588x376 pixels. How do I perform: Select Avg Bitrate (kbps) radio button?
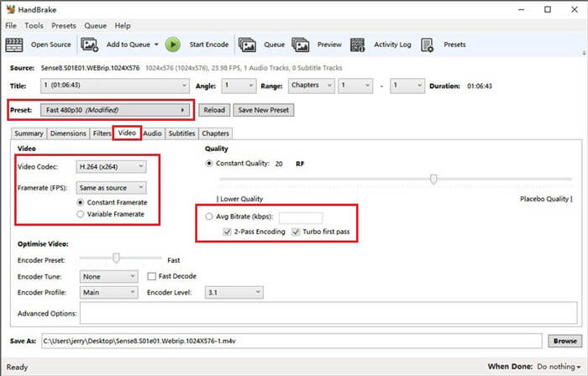coord(209,217)
